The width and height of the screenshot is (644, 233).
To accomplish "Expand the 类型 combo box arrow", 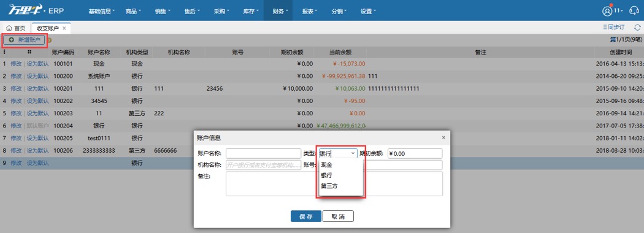I will (353, 153).
